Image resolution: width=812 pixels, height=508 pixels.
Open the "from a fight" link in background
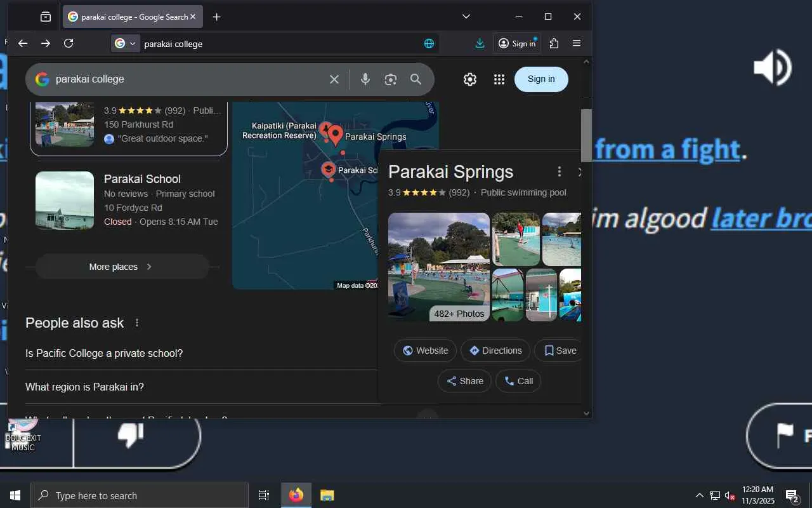click(x=667, y=149)
